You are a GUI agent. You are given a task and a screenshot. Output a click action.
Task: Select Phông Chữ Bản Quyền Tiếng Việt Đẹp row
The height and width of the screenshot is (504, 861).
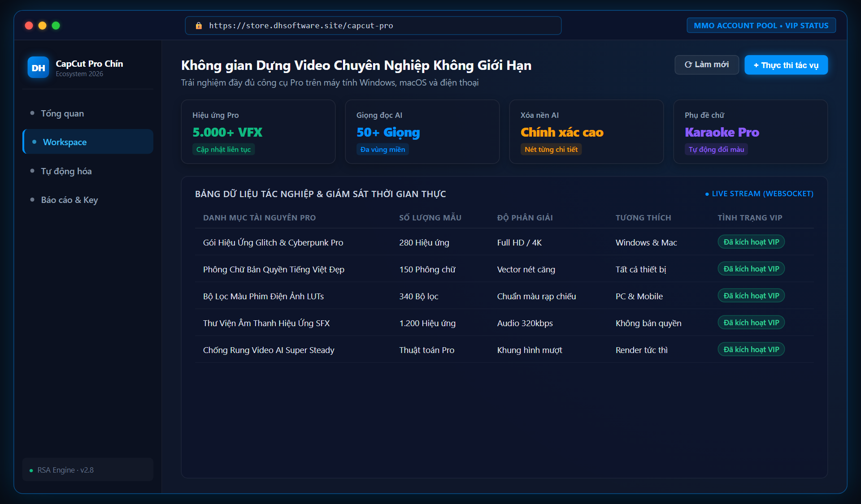click(x=504, y=269)
